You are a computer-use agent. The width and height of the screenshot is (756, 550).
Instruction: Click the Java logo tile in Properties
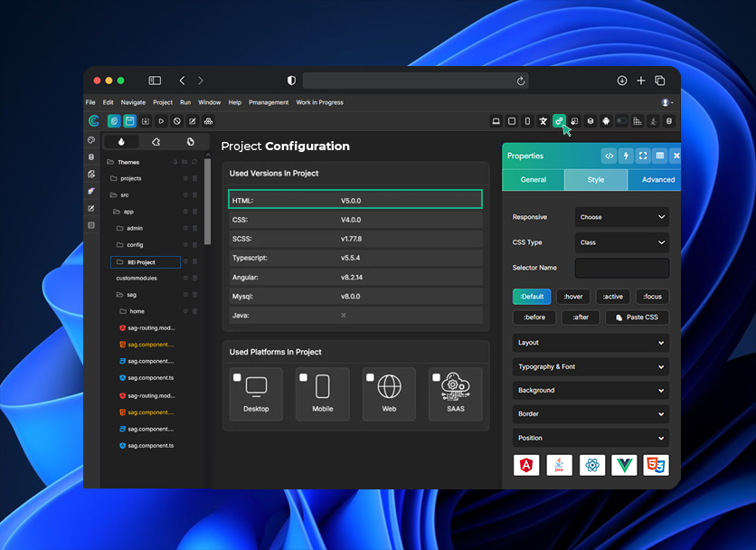(x=559, y=465)
